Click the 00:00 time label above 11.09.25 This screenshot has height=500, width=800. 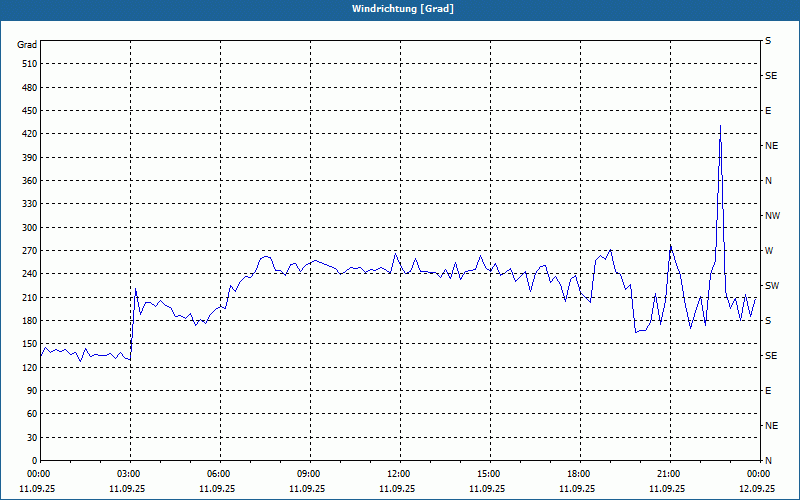[37, 474]
